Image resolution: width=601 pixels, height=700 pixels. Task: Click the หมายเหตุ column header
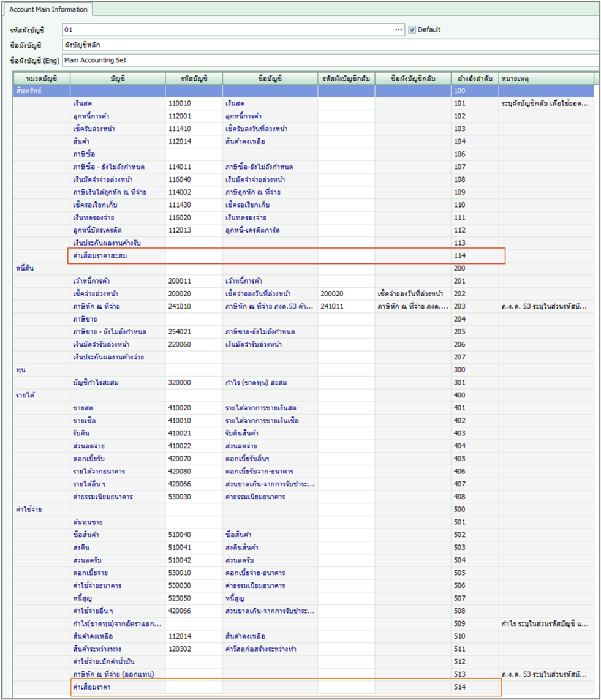(545, 78)
